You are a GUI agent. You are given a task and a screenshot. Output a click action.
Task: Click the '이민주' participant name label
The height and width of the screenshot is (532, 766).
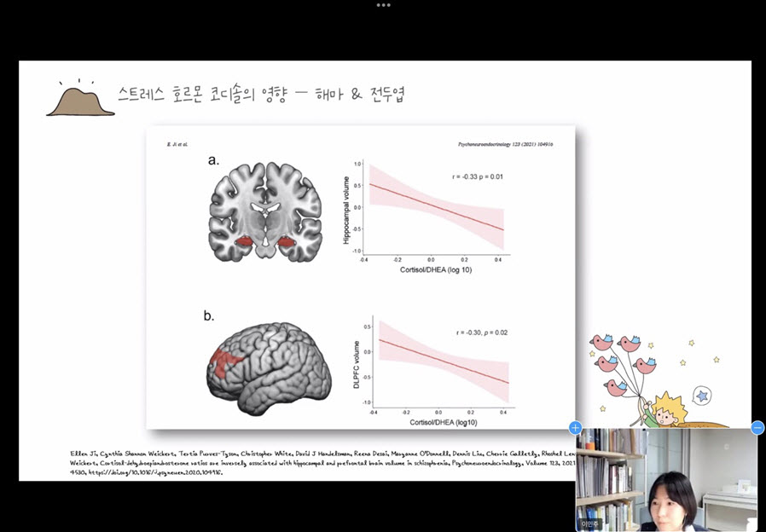pos(590,524)
